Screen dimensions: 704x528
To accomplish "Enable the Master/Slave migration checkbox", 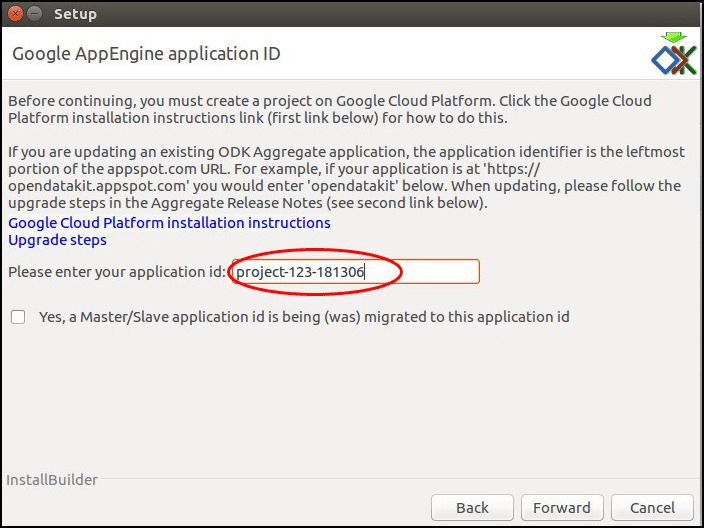I will tap(18, 317).
